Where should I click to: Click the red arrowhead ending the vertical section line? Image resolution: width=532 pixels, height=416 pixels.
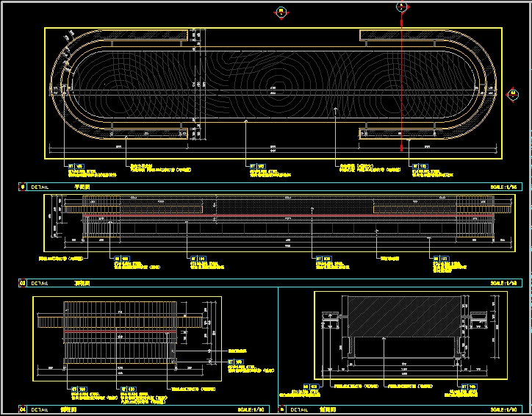tap(401, 148)
